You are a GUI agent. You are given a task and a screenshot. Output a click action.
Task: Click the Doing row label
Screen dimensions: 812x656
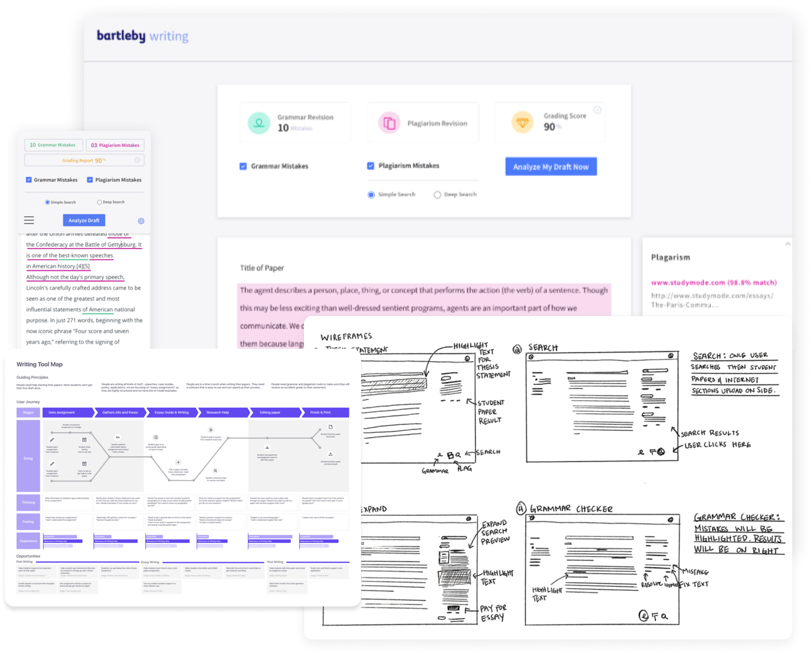[28, 456]
